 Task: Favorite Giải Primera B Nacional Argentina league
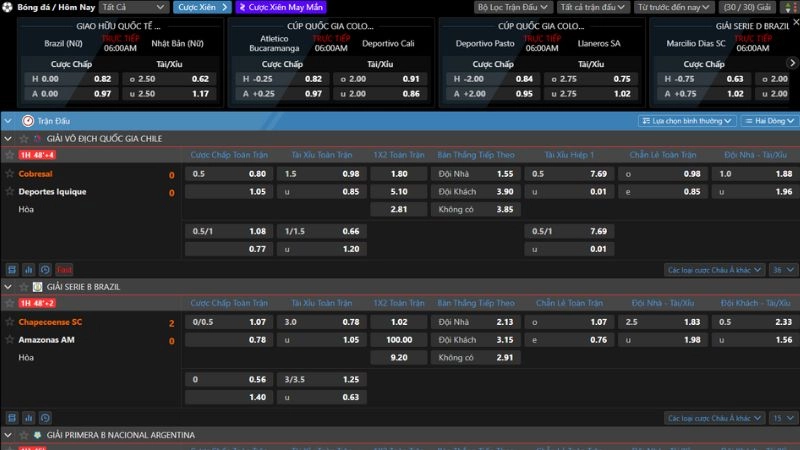(23, 435)
